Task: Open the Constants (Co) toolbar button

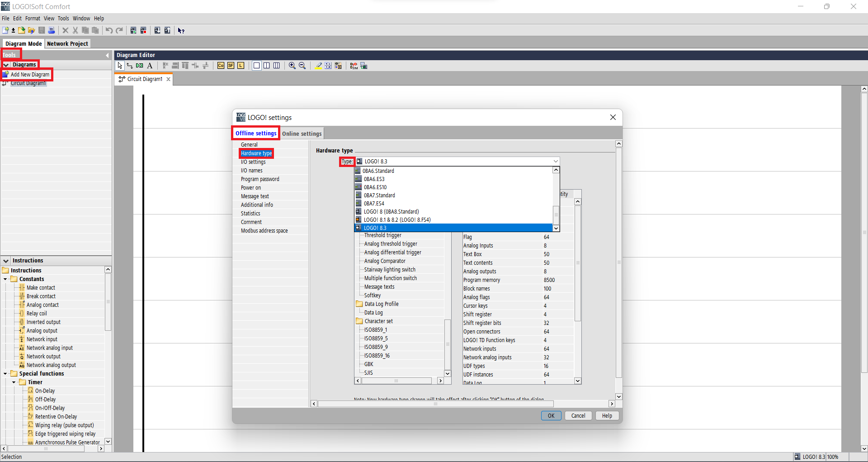Action: [221, 66]
